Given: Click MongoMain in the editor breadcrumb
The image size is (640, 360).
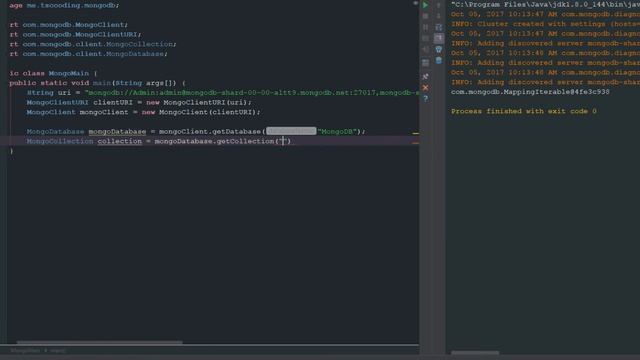Looking at the screenshot, I should (25, 350).
